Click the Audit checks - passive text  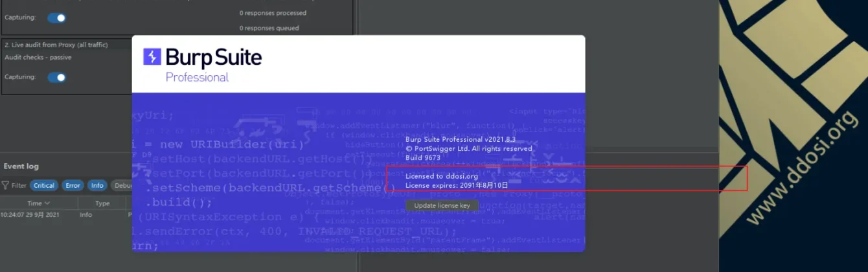38,57
